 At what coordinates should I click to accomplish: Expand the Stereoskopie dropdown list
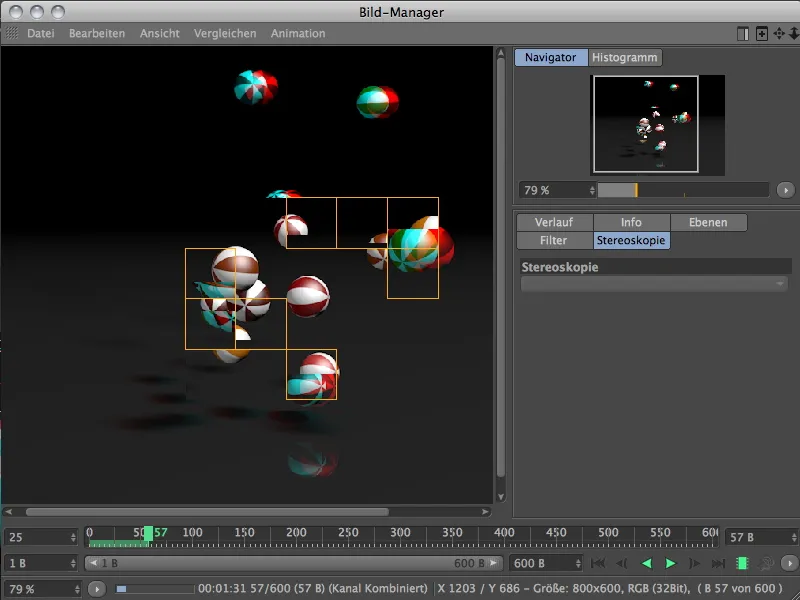[x=654, y=284]
